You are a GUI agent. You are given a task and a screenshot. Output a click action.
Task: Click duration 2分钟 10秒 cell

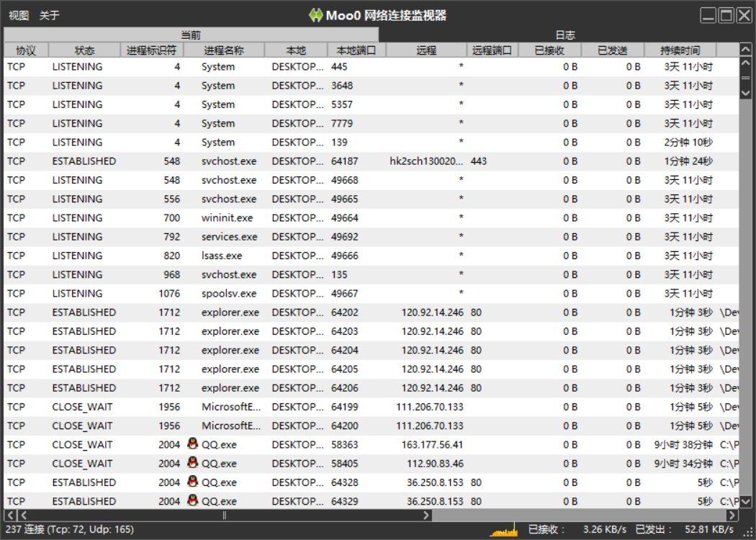688,143
